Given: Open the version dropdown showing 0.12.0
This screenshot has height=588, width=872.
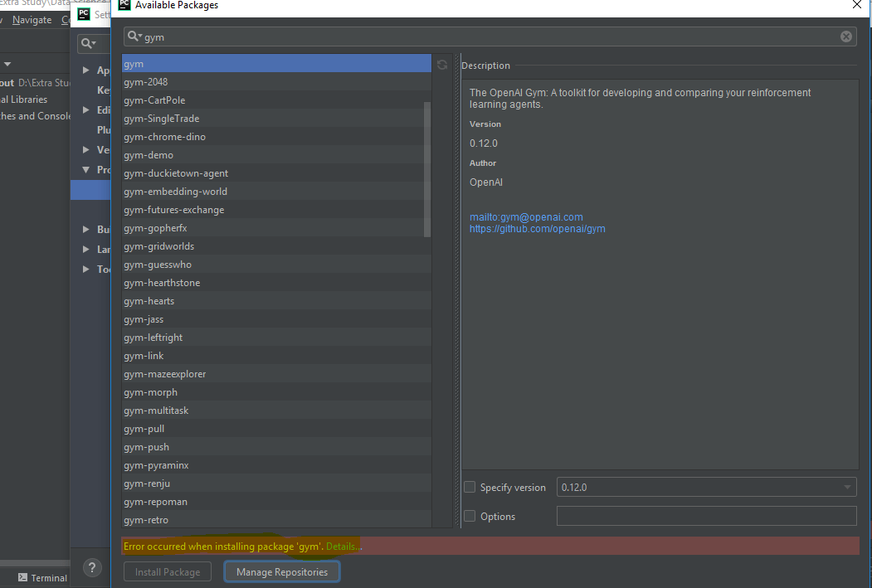Looking at the screenshot, I should click(x=847, y=487).
